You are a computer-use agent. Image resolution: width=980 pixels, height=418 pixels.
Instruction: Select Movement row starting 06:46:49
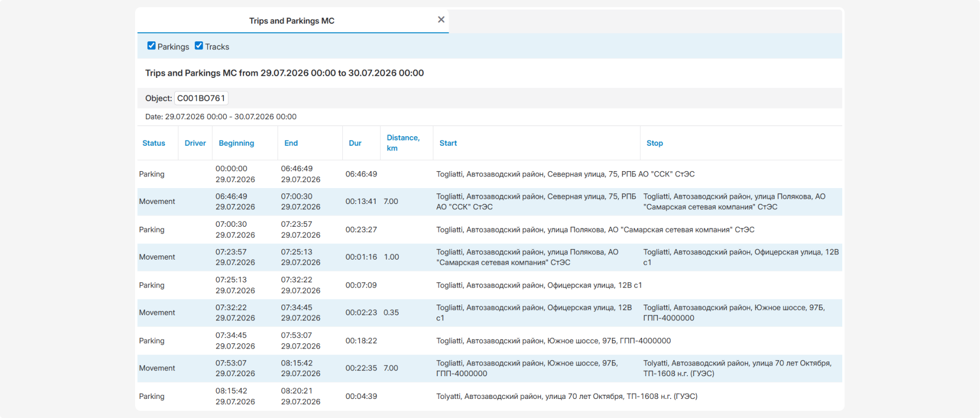point(489,202)
